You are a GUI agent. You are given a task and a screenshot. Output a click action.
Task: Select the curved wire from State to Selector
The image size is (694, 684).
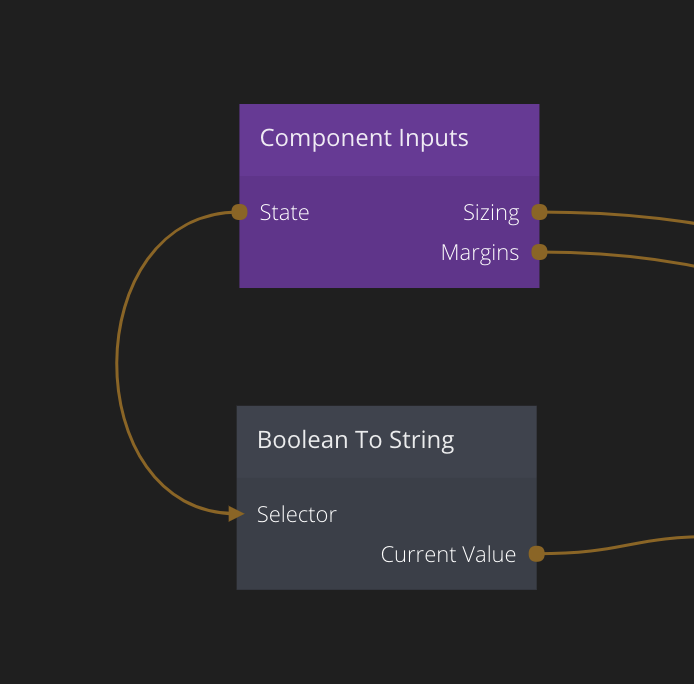point(117,360)
